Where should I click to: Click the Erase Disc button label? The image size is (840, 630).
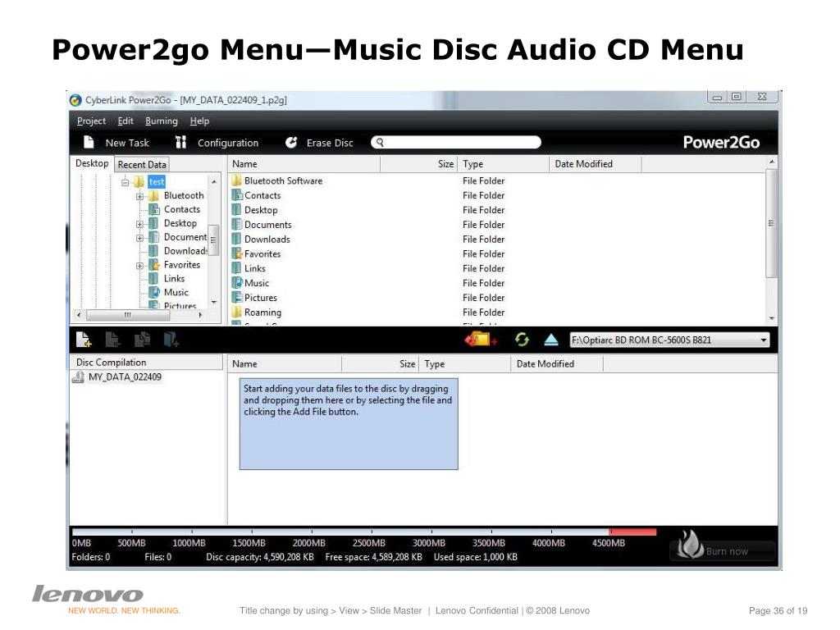point(330,143)
